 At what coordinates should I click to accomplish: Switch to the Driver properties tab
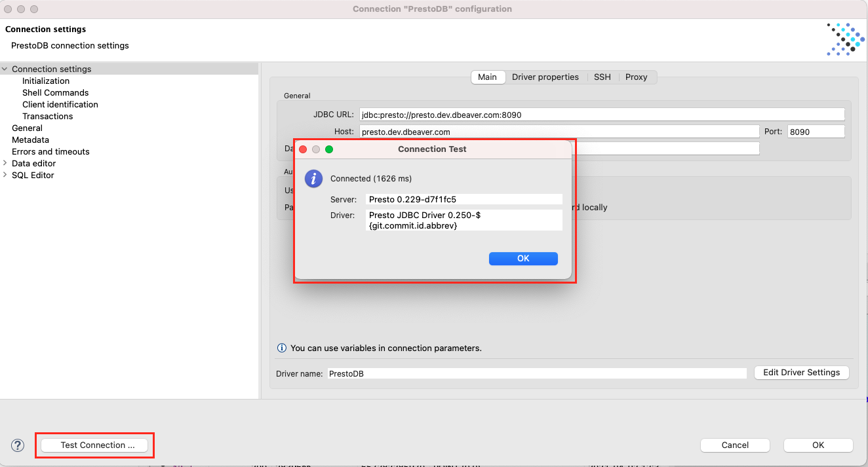click(545, 77)
